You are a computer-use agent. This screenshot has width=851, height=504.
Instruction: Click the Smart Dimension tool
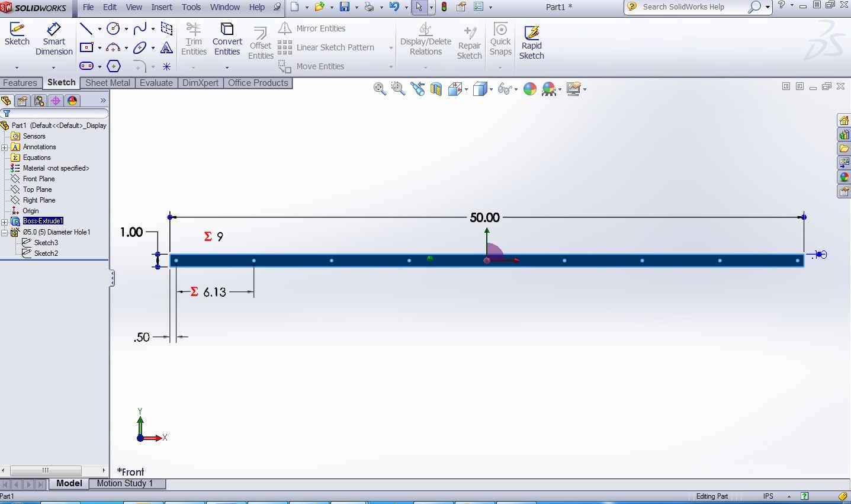click(54, 39)
